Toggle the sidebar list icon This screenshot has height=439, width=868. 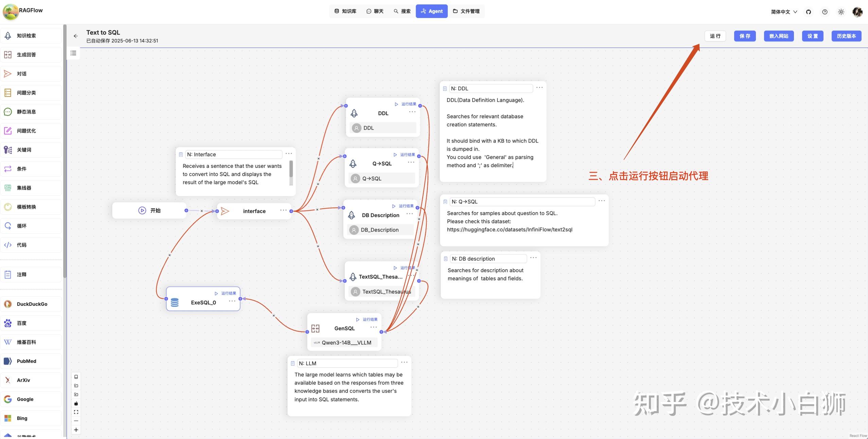coord(73,53)
